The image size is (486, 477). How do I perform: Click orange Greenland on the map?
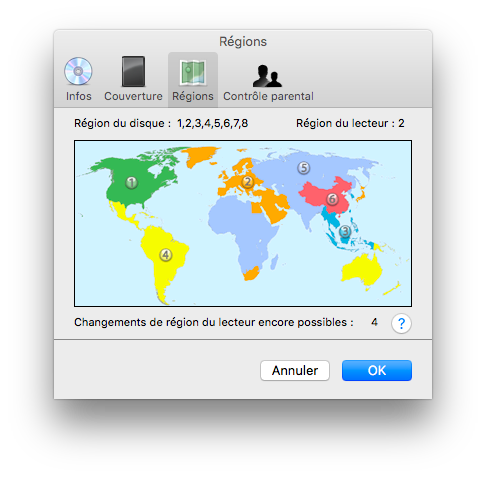click(x=200, y=155)
